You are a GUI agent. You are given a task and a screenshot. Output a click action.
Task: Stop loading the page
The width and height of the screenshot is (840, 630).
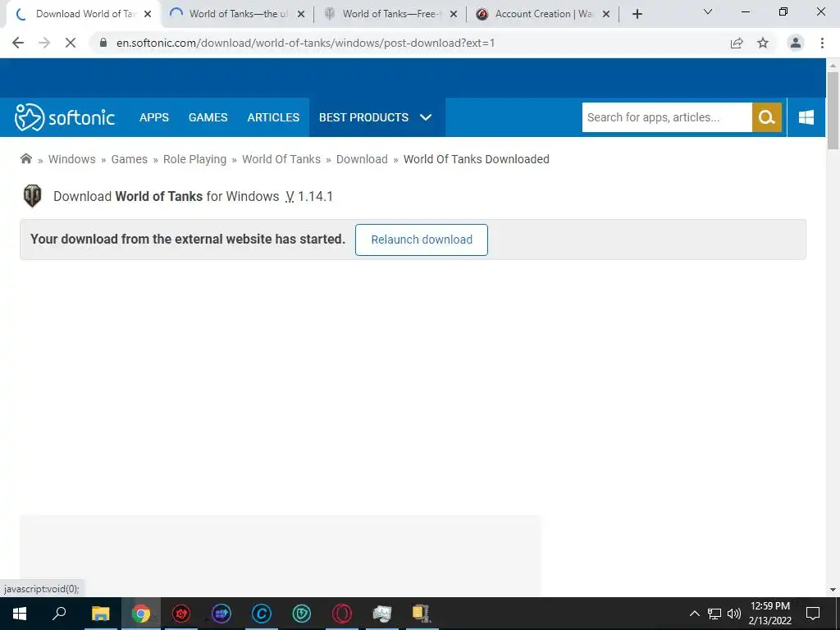[71, 43]
